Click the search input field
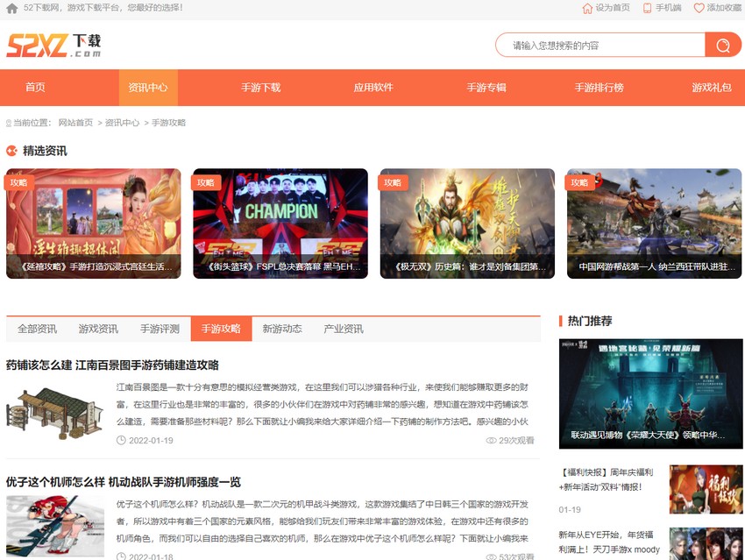Image resolution: width=745 pixels, height=560 pixels. [600, 45]
